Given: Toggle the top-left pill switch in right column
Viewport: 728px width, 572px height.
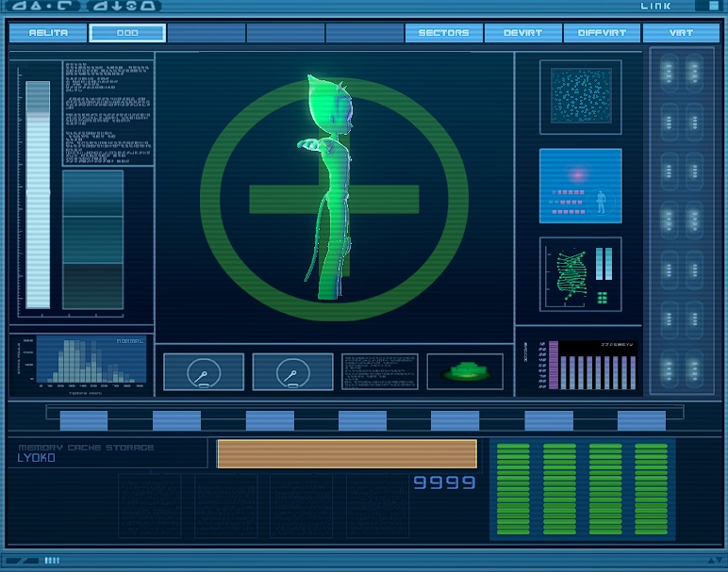Looking at the screenshot, I should 669,73.
